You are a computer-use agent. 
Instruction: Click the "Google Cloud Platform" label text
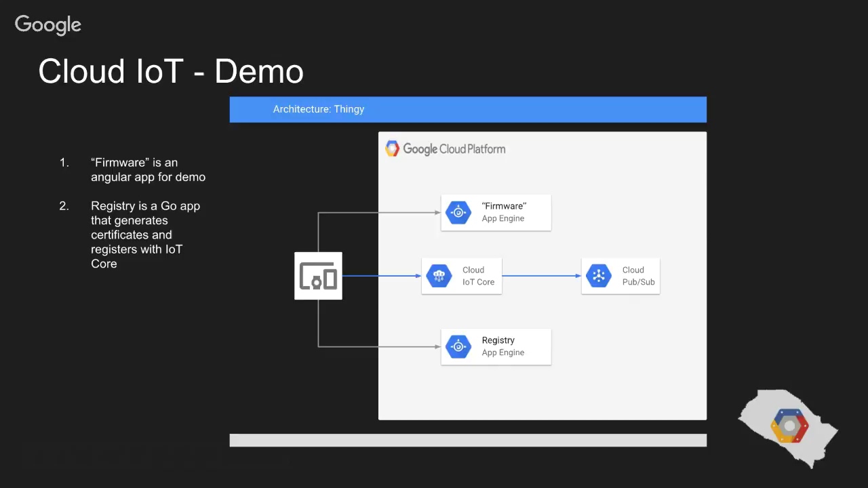pos(454,149)
